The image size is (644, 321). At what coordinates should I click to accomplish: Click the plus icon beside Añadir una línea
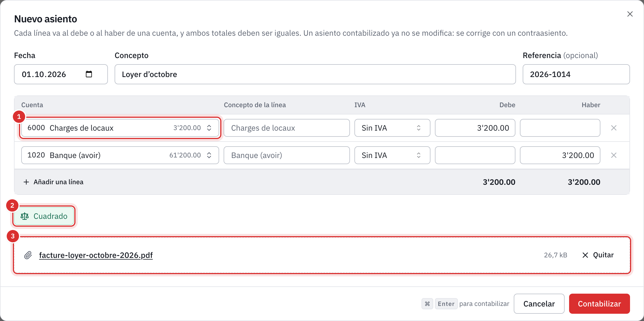tap(26, 182)
